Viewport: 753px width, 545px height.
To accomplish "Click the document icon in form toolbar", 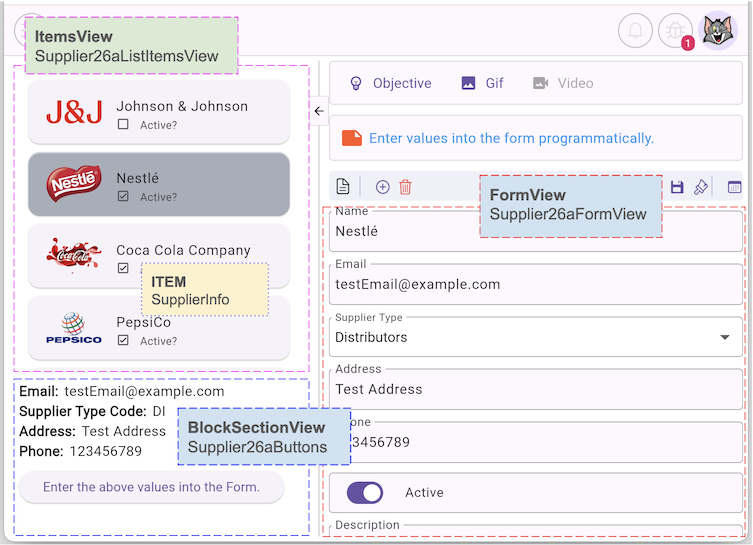I will [343, 187].
